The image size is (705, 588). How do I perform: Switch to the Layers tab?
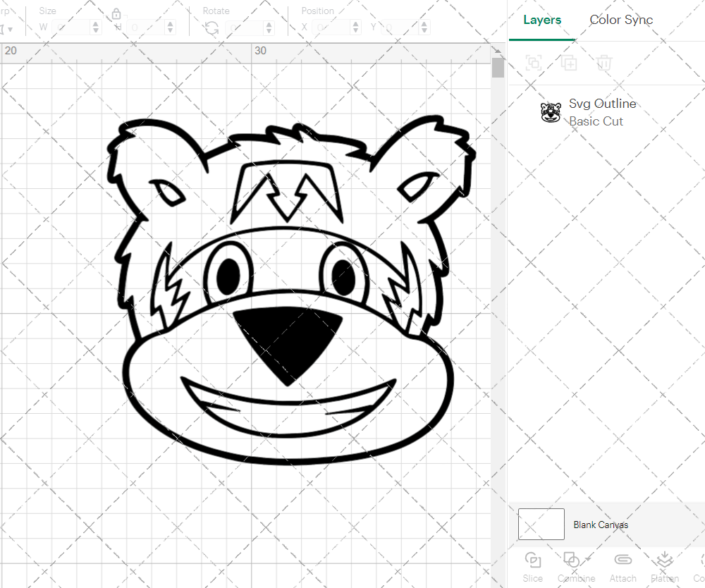[541, 20]
